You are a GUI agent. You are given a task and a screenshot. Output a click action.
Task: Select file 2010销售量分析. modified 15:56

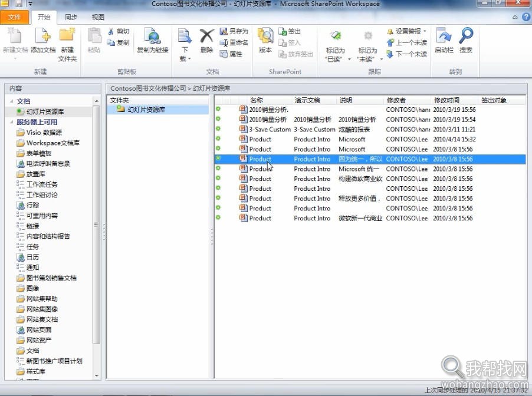(x=370, y=110)
